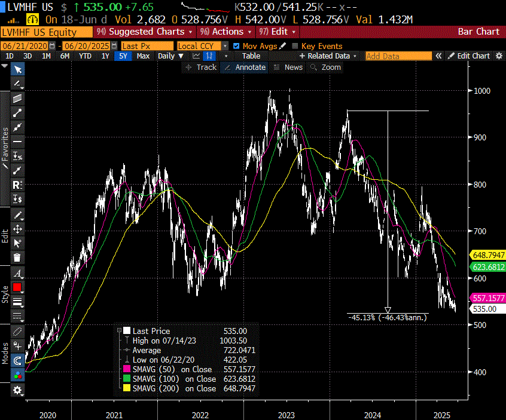Select the line segment drawing tool
This screenshot has width=506, height=420.
click(x=17, y=113)
